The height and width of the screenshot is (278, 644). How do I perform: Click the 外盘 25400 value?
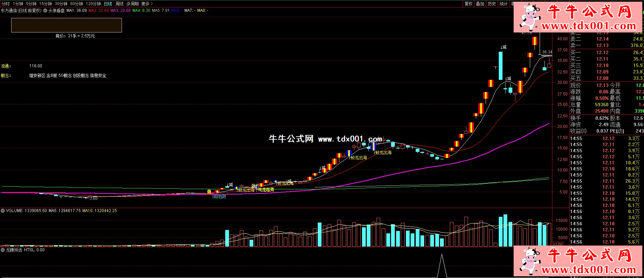coord(602,111)
